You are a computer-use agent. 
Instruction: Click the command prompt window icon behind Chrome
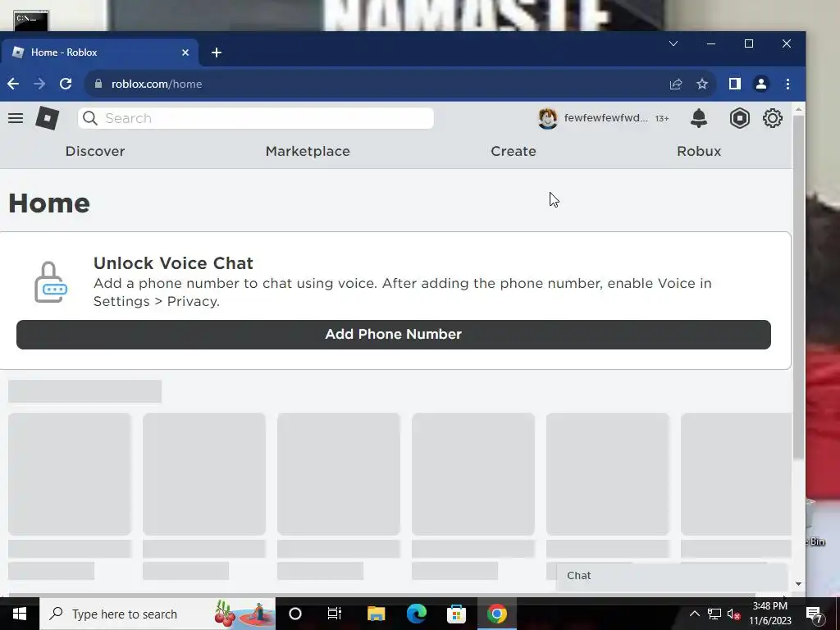[x=31, y=20]
